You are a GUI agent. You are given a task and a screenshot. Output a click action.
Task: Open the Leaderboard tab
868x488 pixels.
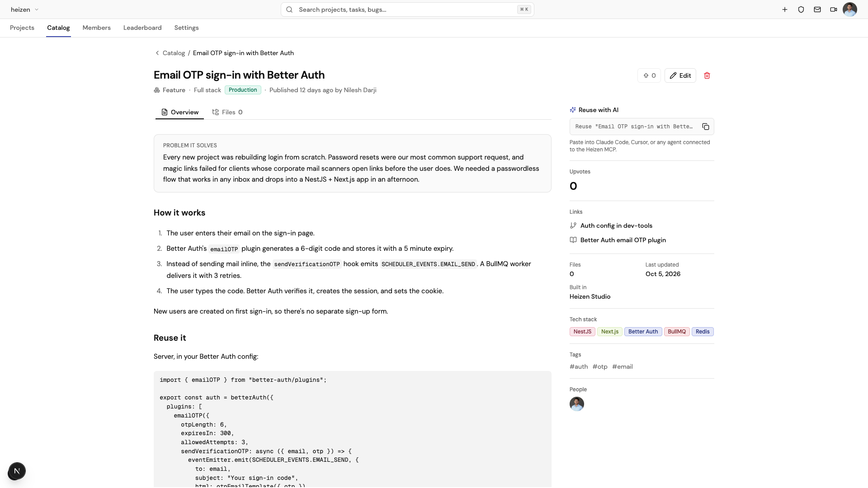(x=142, y=28)
